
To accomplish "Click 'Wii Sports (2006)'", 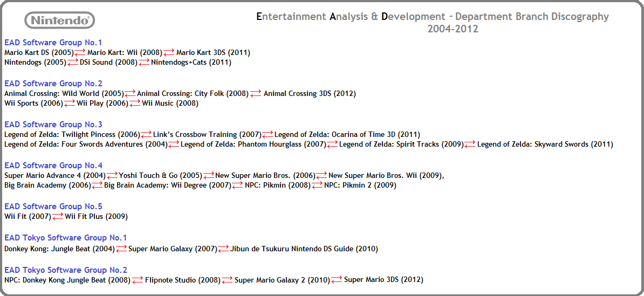I will click(33, 104).
